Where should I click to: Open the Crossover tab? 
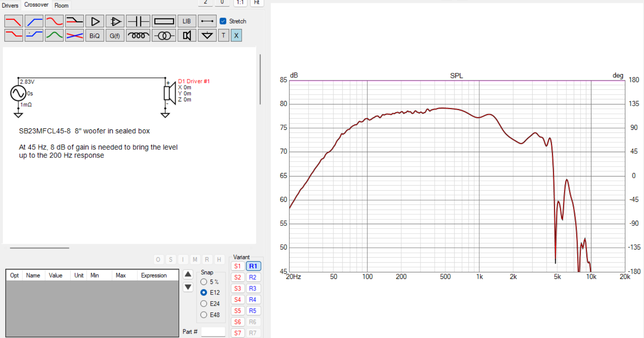(x=36, y=5)
